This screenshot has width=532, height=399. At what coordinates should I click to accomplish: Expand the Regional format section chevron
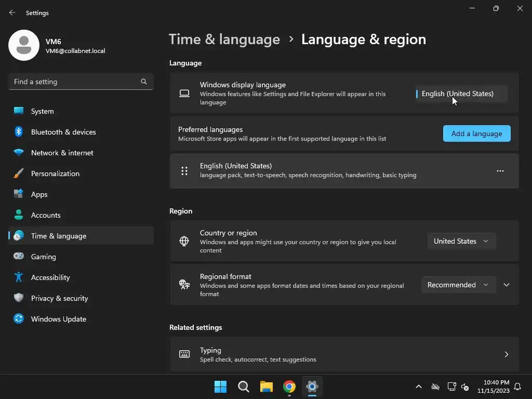[x=507, y=285]
